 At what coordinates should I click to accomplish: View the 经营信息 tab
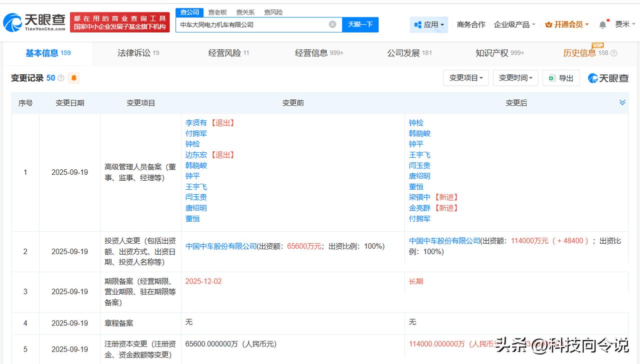point(319,53)
